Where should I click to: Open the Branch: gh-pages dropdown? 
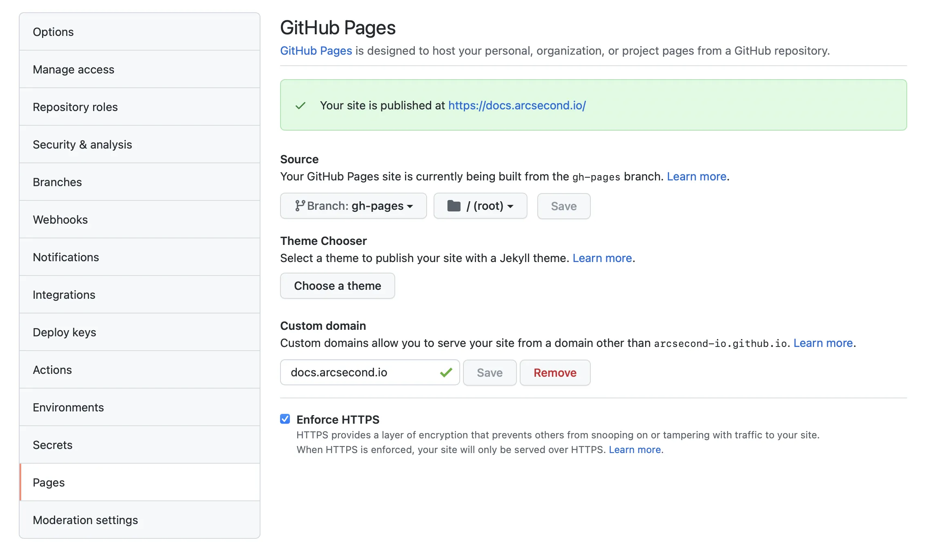click(x=354, y=206)
